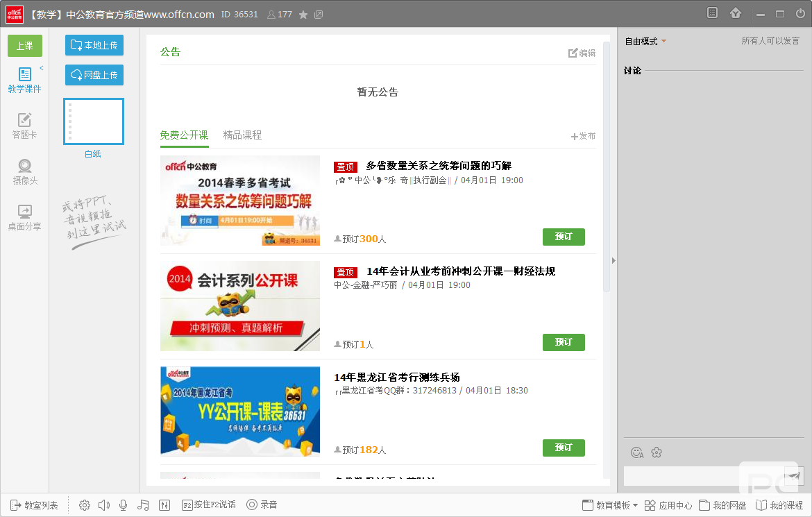
Task: Click the offcn logo in title bar
Action: point(15,14)
